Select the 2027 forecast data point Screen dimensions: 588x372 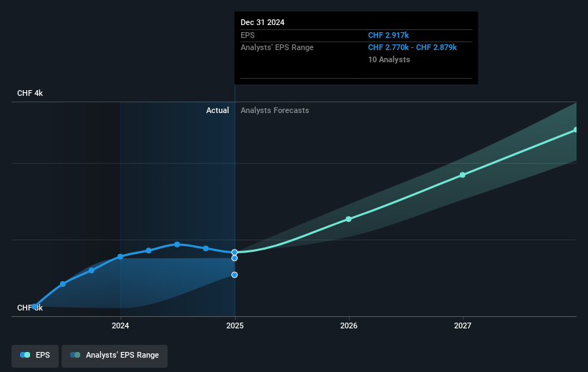coord(463,175)
